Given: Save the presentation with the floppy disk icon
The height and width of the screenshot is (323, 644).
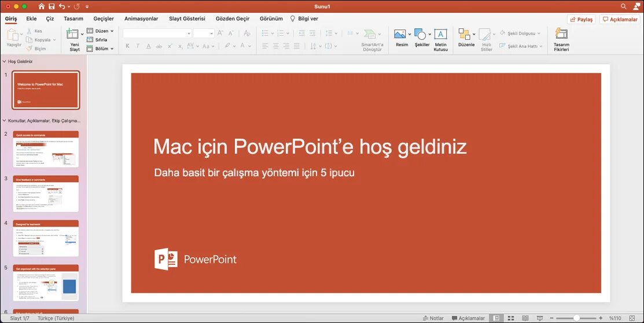Looking at the screenshot, I should tap(51, 6).
